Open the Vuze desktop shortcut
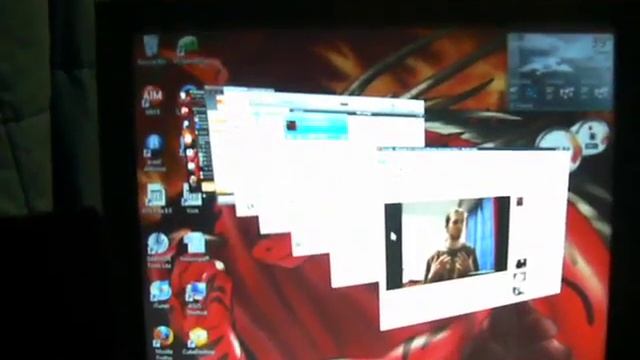 coord(192,198)
